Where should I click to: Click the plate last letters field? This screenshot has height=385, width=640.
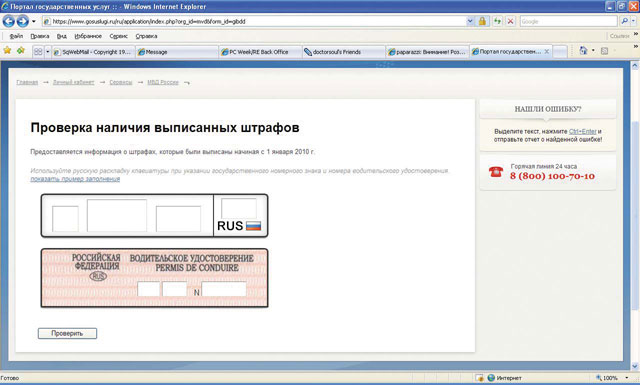click(x=178, y=219)
